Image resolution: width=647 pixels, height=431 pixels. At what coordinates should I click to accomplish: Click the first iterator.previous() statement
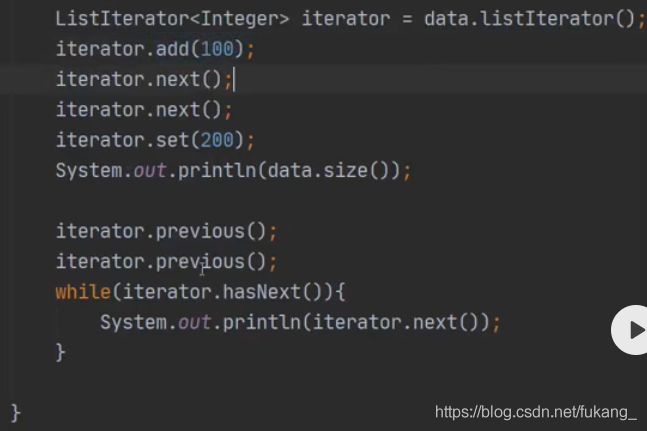pos(165,232)
